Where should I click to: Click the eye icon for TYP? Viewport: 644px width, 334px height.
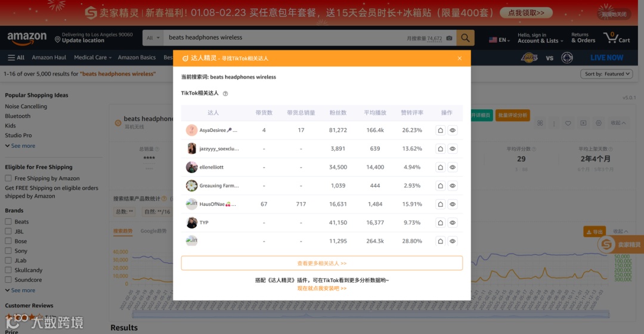(453, 222)
